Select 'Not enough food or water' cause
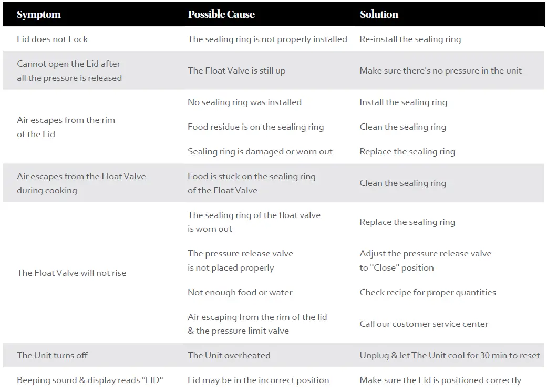547x392 pixels. tap(240, 292)
